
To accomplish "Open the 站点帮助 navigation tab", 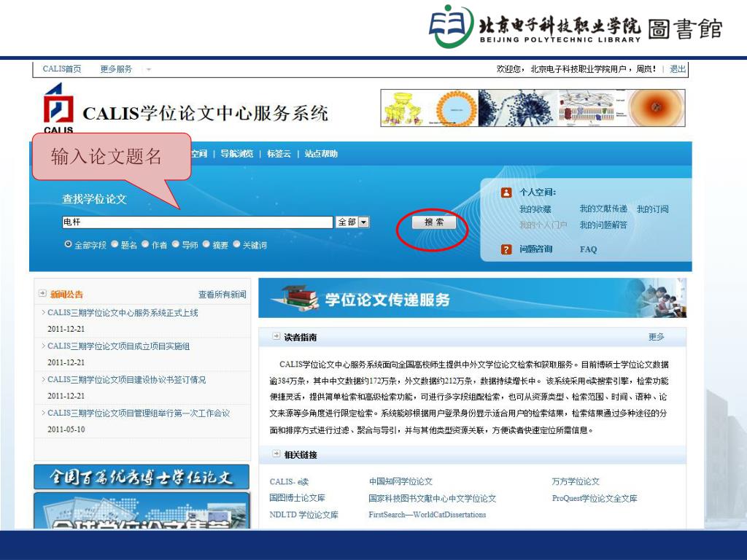I will [x=321, y=154].
